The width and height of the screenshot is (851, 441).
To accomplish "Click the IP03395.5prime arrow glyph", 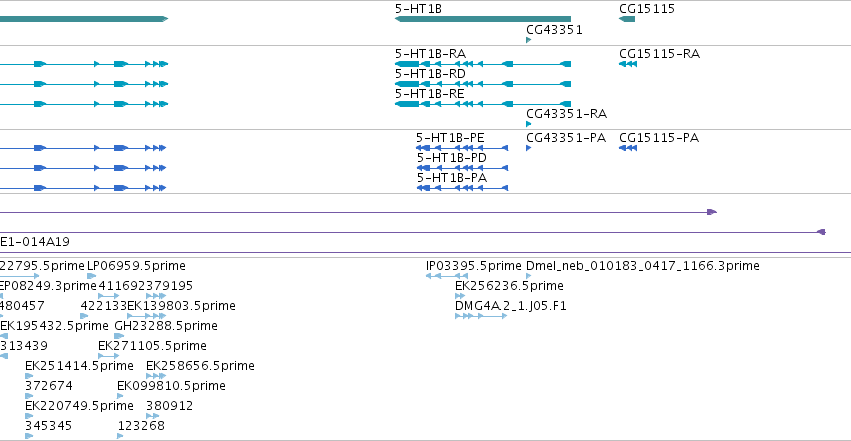I will click(447, 276).
